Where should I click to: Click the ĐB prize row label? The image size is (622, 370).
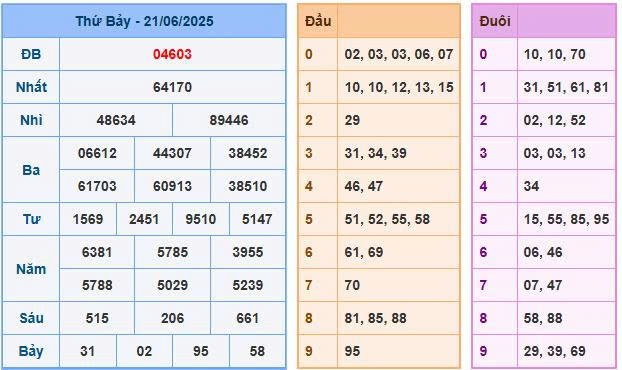31,54
